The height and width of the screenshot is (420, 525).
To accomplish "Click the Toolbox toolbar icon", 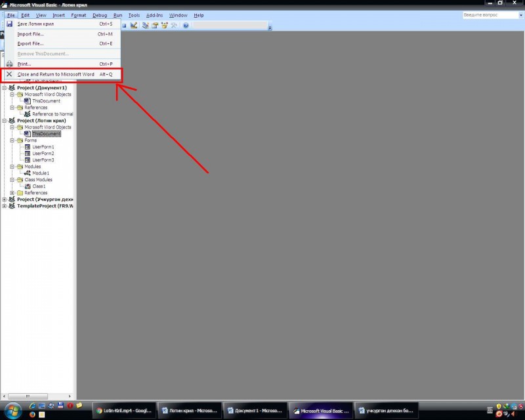I will 174,26.
